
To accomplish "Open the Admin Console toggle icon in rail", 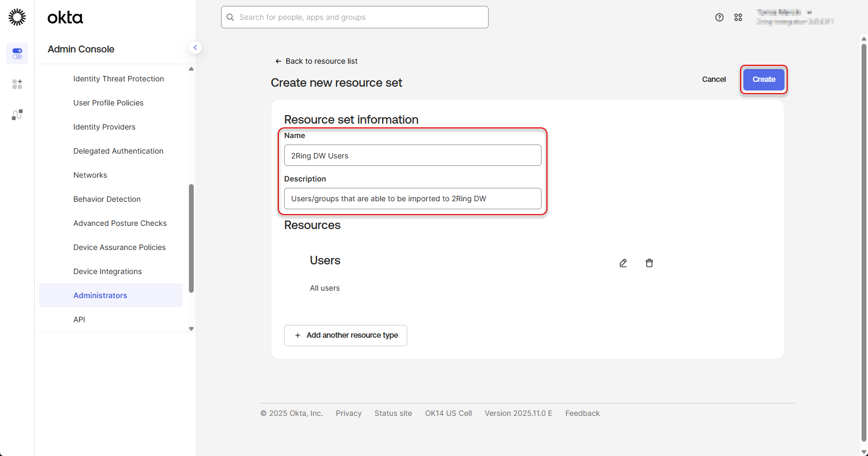I will click(17, 54).
